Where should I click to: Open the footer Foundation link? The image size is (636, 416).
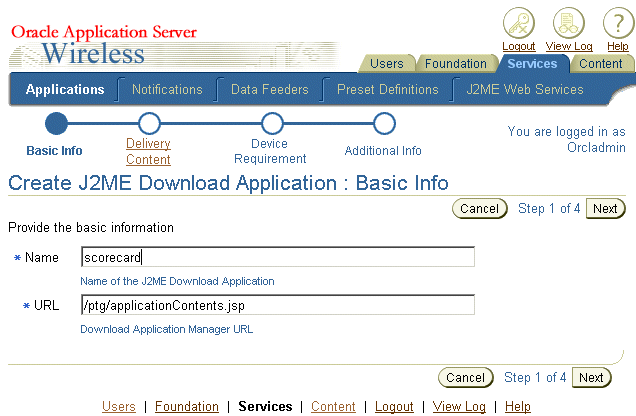click(187, 406)
